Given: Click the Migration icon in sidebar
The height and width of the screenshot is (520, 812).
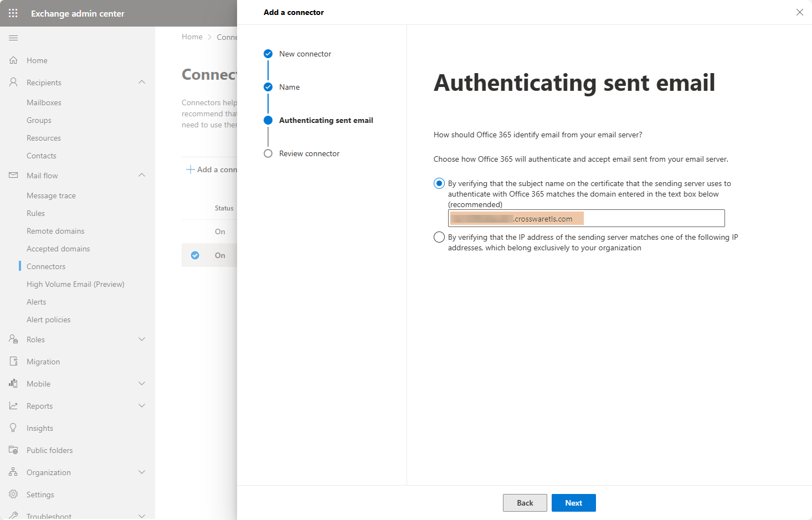Looking at the screenshot, I should (13, 362).
